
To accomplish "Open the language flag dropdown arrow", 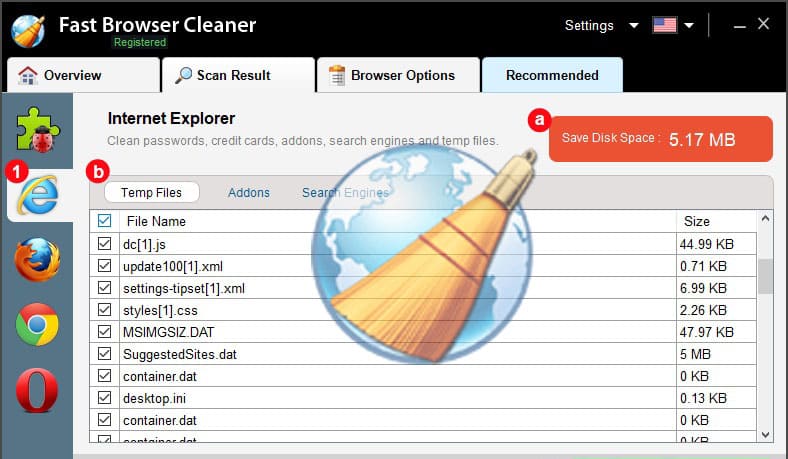I will 689,25.
